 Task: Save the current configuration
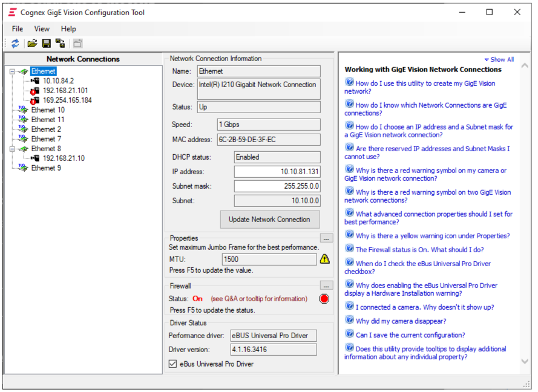45,43
